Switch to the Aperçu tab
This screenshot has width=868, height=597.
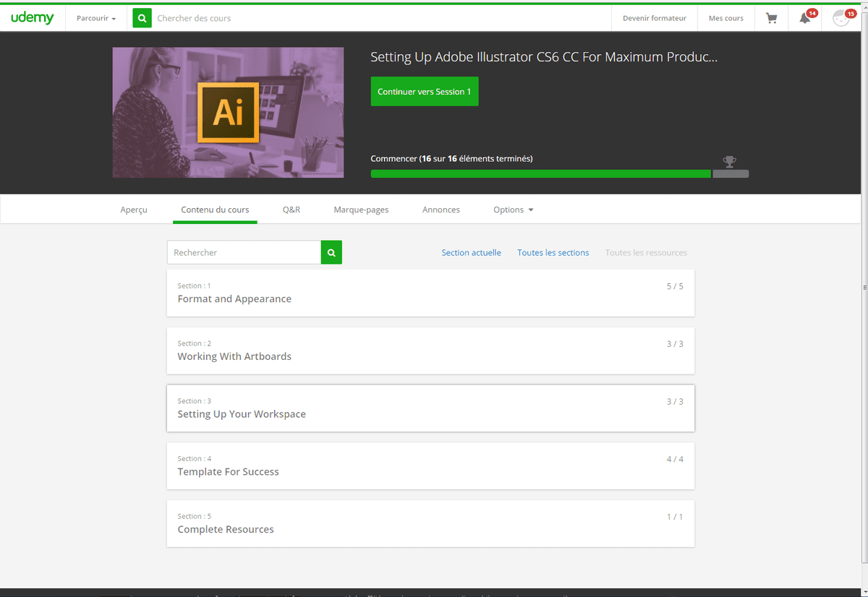click(134, 210)
